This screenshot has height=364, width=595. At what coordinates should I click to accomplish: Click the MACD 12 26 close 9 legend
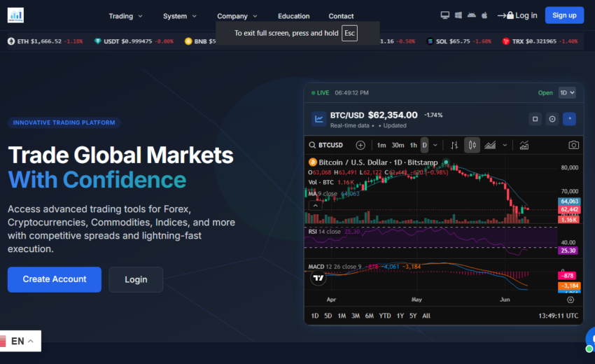tap(335, 267)
